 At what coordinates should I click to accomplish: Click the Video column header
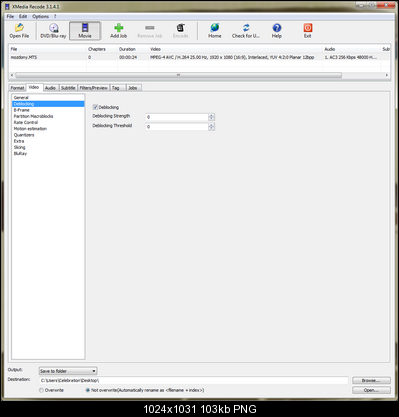(x=235, y=49)
